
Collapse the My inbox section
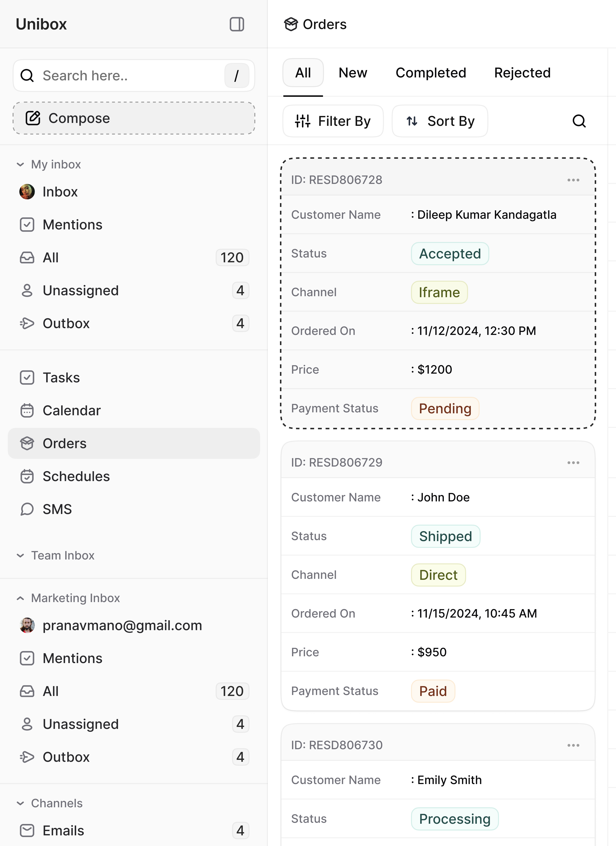pos(21,165)
